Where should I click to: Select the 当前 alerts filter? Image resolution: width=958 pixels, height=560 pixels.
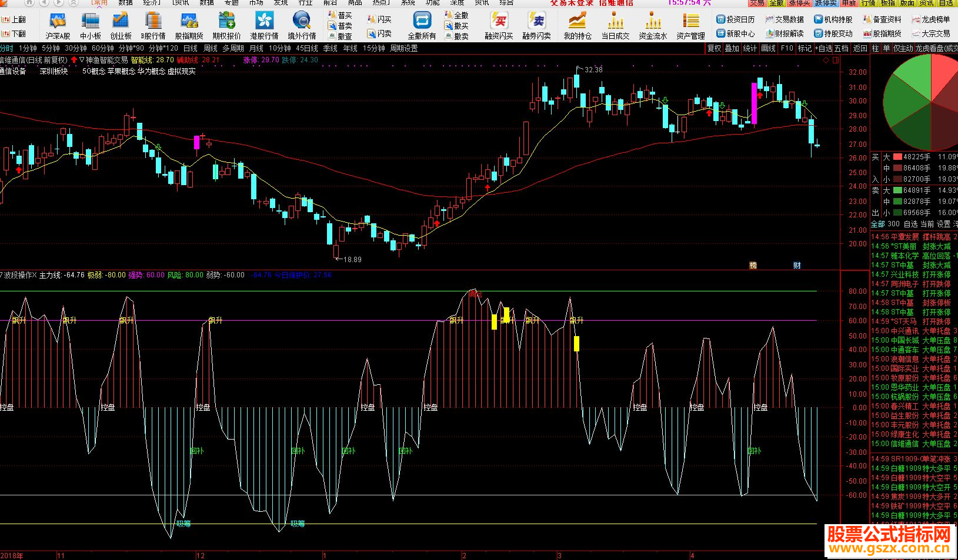pyautogui.click(x=927, y=224)
